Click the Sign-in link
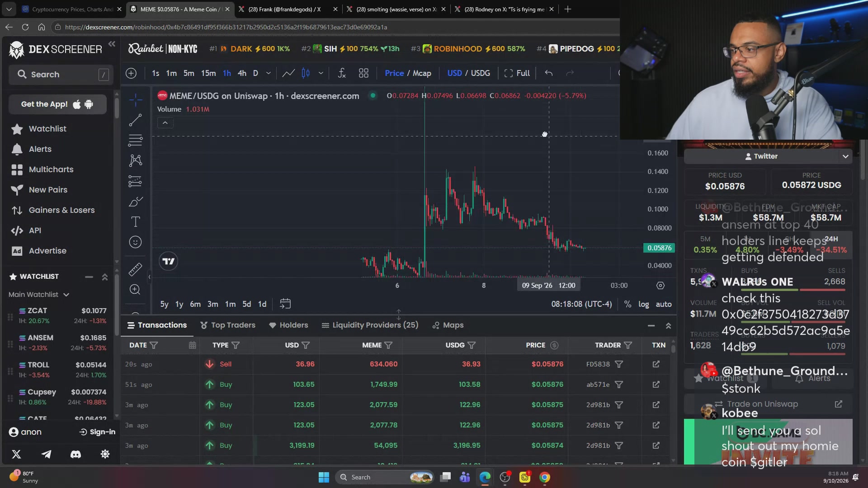Image resolution: width=868 pixels, height=488 pixels. [97, 432]
